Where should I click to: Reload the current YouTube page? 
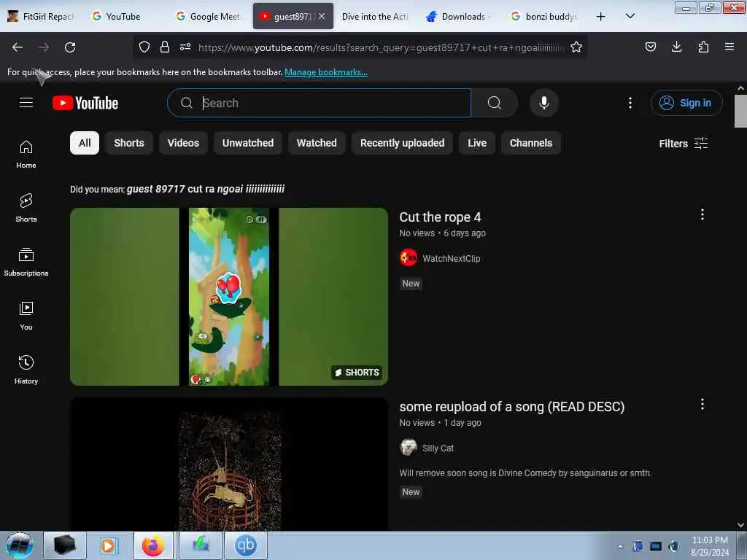(x=70, y=47)
